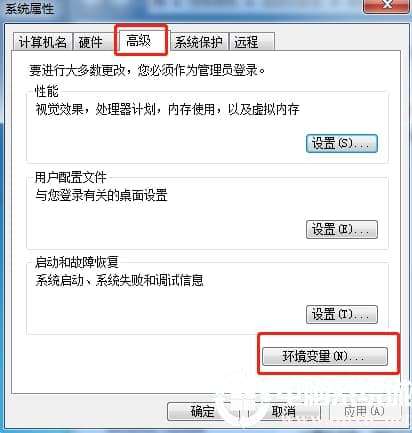This screenshot has width=412, height=433.
Task: Click the 取消 cancel button
Action: pos(284,412)
